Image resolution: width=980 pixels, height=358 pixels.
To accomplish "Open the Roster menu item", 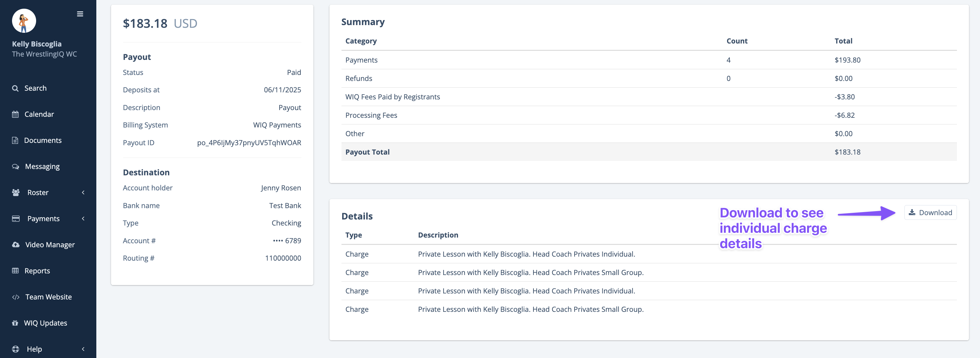I will coord(38,192).
